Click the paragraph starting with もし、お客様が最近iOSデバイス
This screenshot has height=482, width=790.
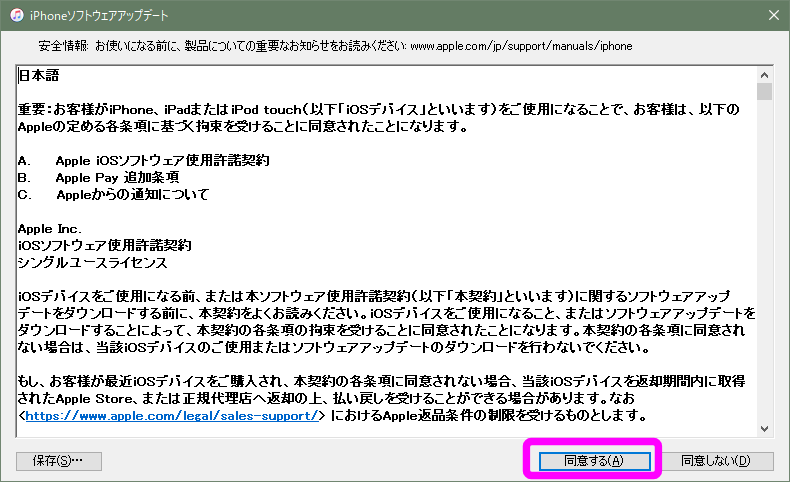(381, 398)
